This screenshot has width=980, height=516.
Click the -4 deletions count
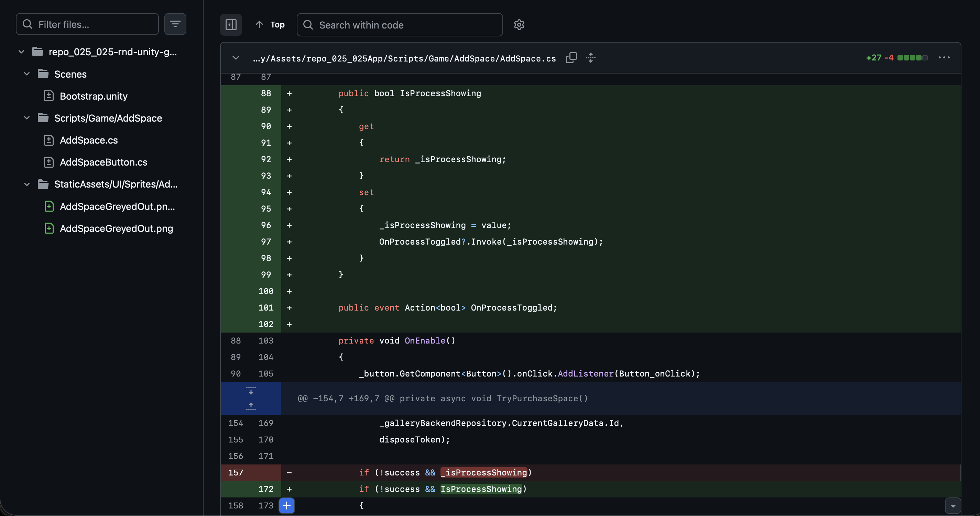[x=889, y=58]
